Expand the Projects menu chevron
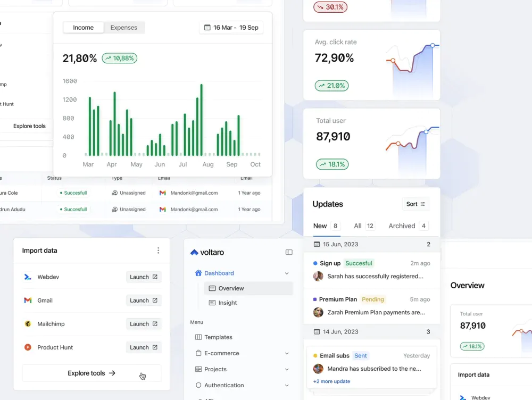532x400 pixels. click(x=287, y=369)
